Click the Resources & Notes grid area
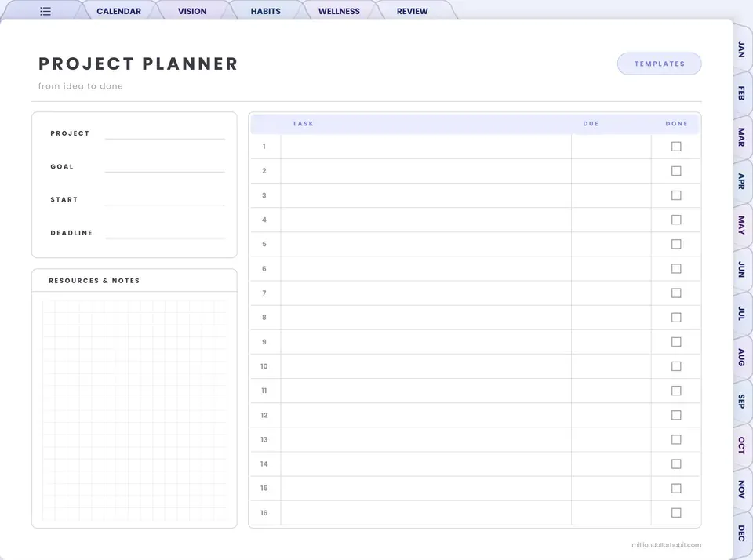 [134, 410]
